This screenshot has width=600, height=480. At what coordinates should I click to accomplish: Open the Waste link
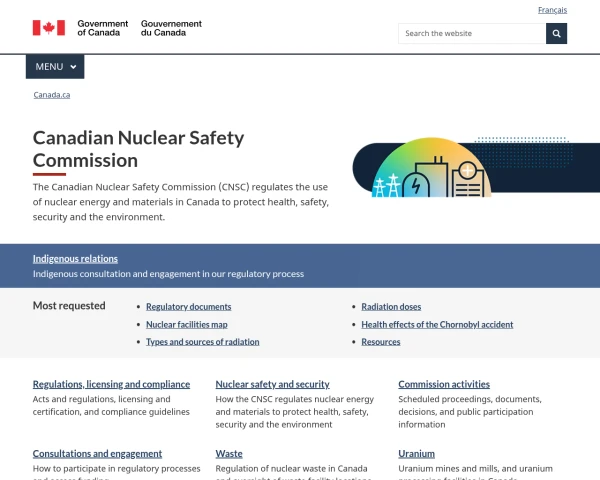tap(229, 454)
